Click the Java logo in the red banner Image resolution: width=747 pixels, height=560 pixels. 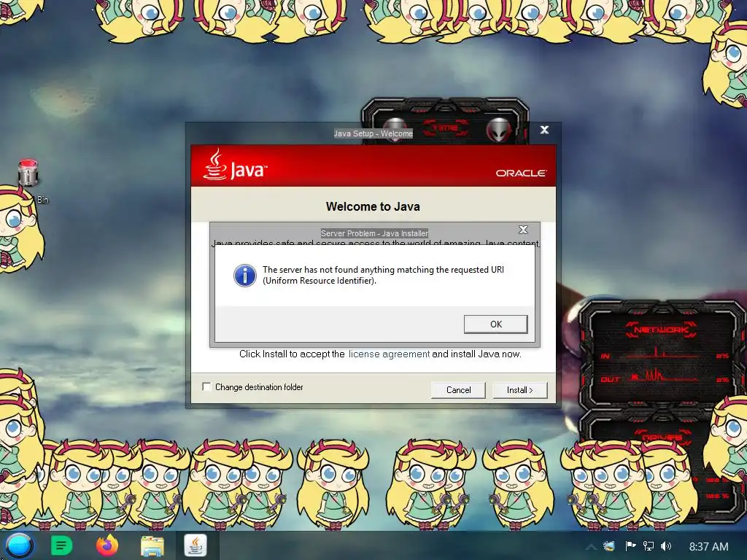(235, 165)
